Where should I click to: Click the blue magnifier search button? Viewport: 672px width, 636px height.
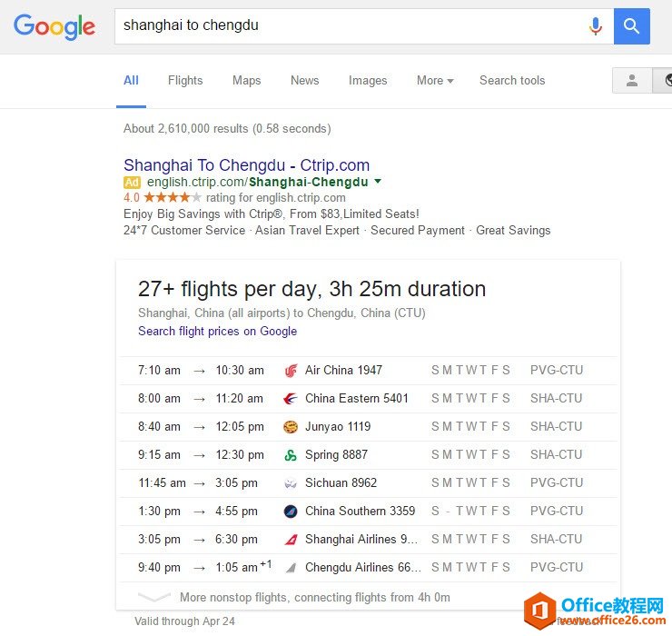point(631,26)
